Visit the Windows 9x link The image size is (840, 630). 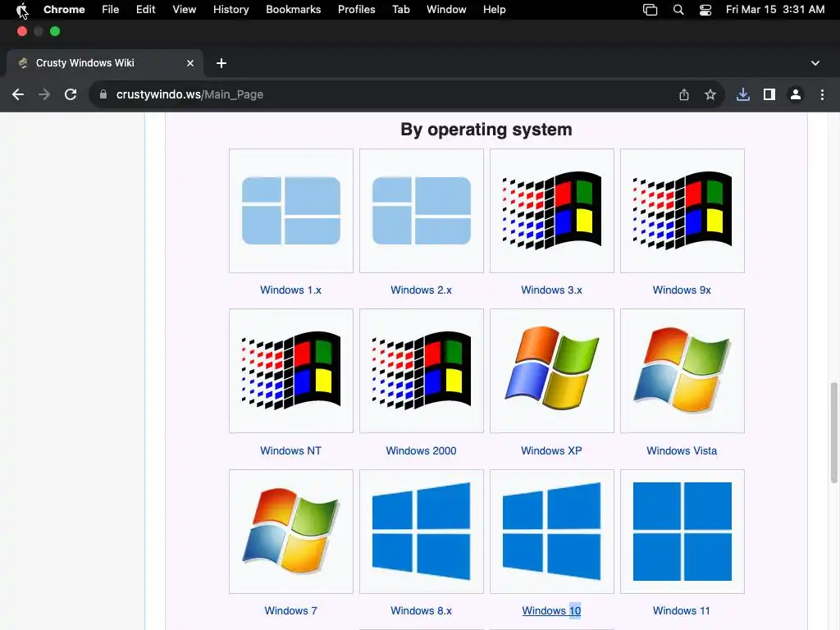[682, 290]
